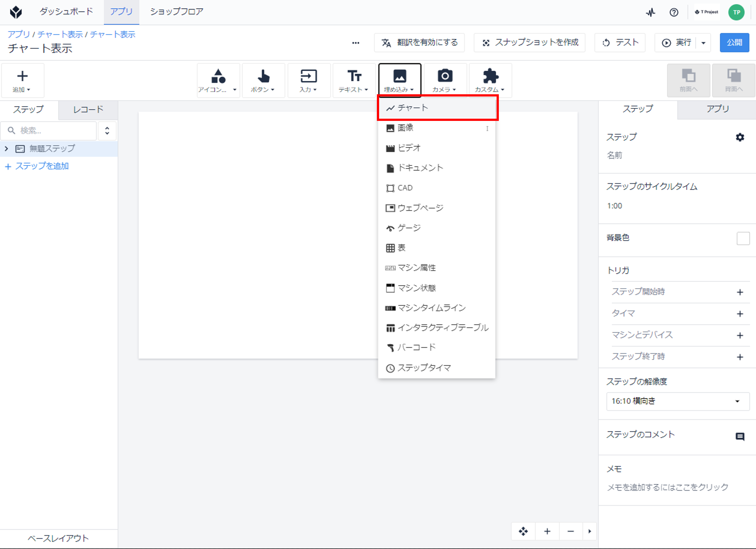This screenshot has height=549, width=756.
Task: Open the help question mark icon
Action: 674,13
